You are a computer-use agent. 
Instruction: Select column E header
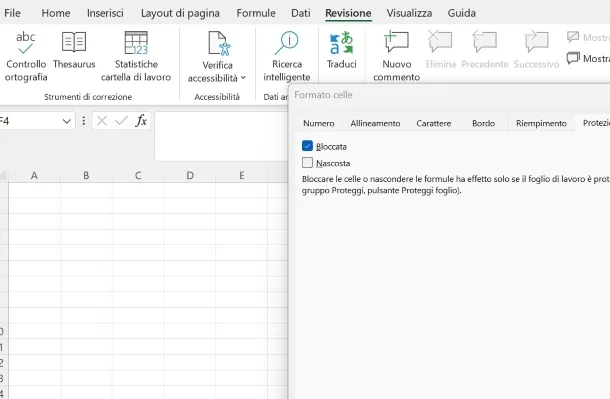click(x=242, y=175)
